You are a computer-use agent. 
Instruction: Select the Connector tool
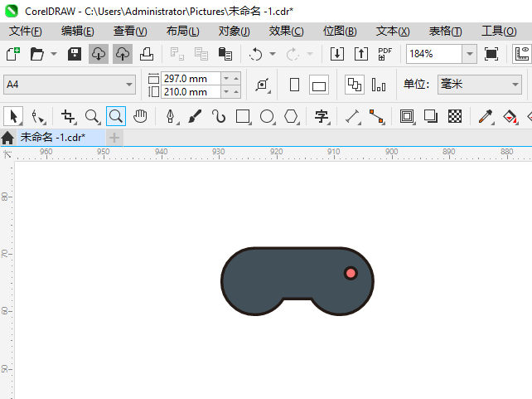coord(376,116)
